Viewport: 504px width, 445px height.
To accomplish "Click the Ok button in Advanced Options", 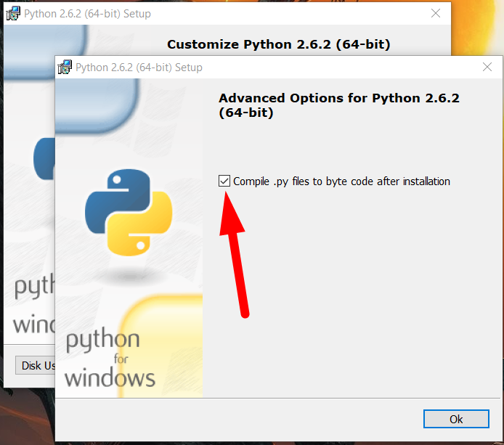I will coord(456,419).
